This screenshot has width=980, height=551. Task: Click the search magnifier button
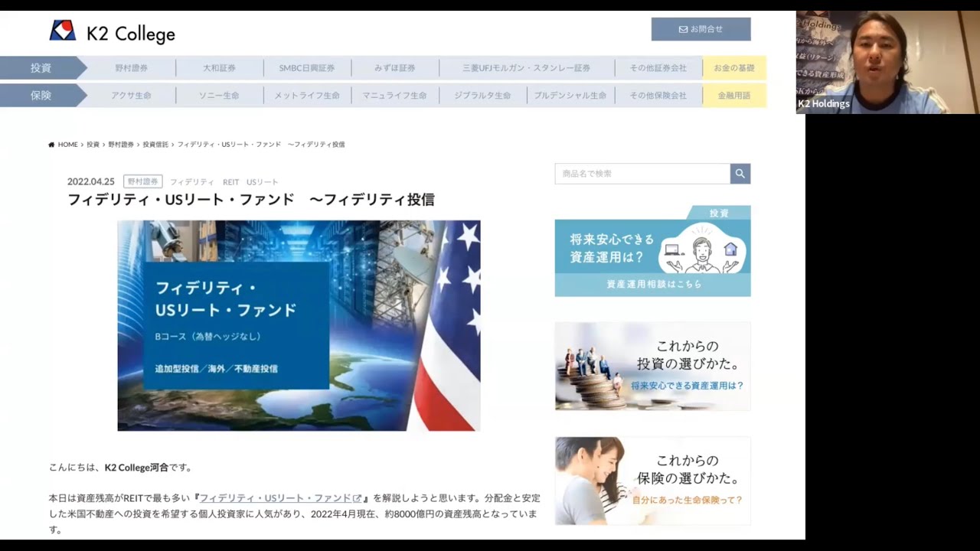pos(740,174)
